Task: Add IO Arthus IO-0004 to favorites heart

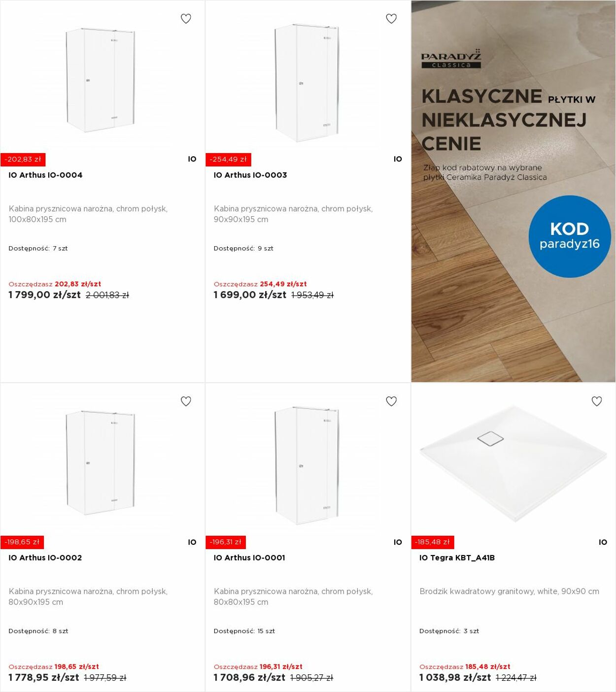Action: (186, 19)
